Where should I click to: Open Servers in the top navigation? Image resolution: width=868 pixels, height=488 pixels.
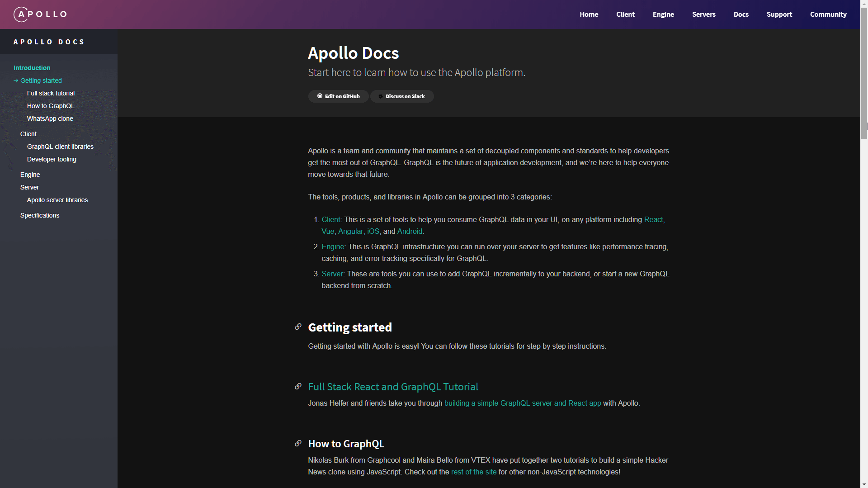[x=703, y=14]
